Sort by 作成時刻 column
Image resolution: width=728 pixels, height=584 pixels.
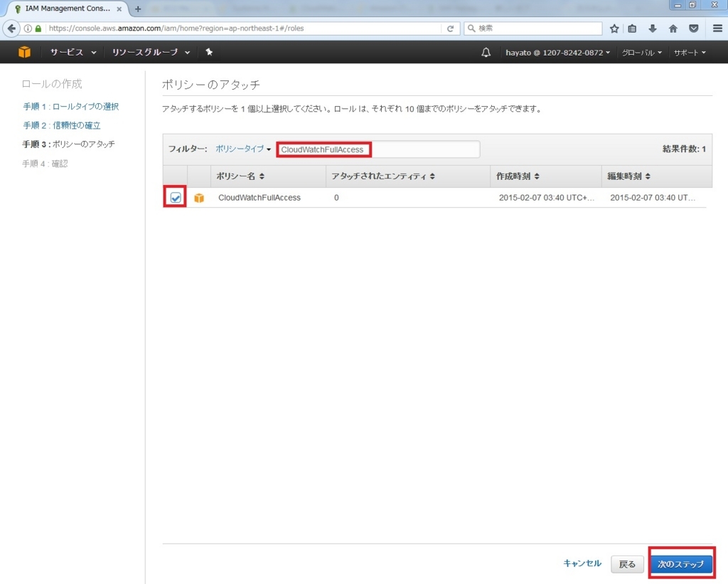(518, 176)
